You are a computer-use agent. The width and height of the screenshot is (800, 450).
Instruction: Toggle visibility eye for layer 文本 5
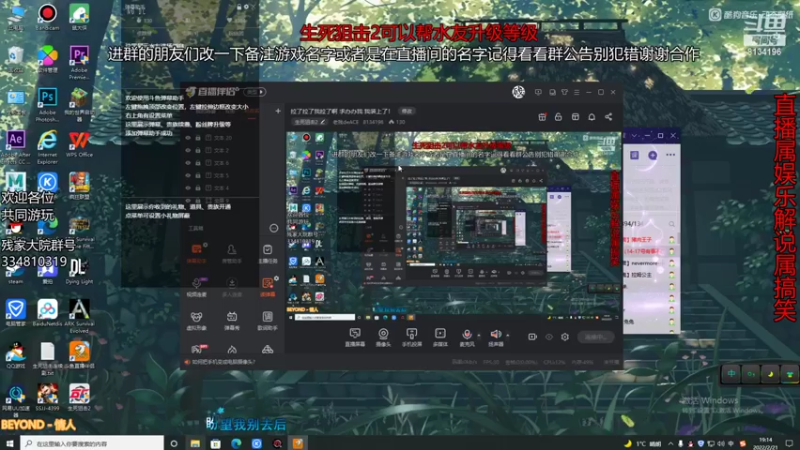(x=188, y=176)
